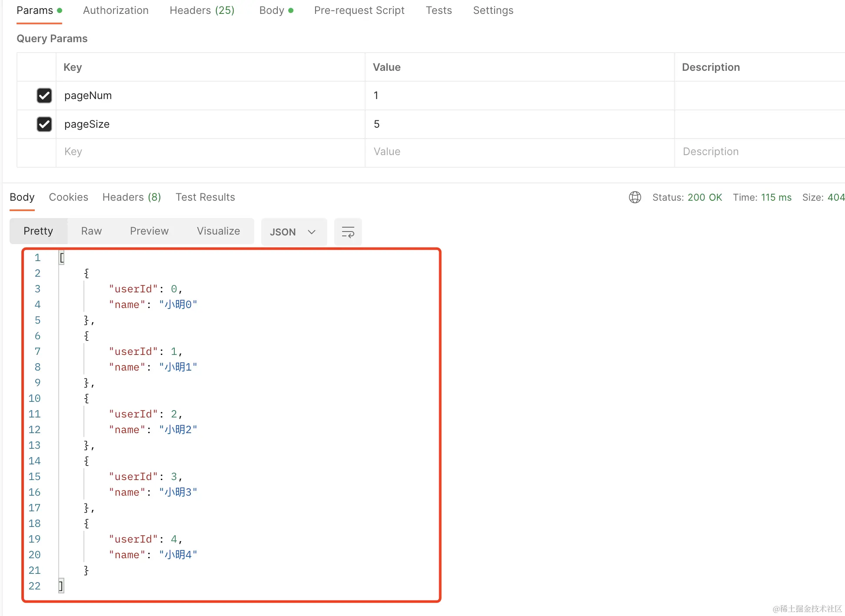Uncheck the pageNum parameter
Image resolution: width=845 pixels, height=616 pixels.
point(44,96)
